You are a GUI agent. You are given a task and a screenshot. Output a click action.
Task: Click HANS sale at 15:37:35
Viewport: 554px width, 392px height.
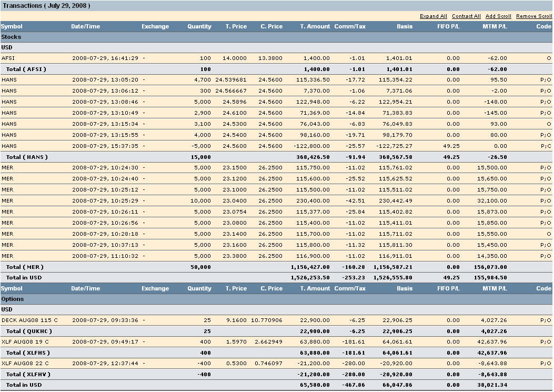[276, 146]
